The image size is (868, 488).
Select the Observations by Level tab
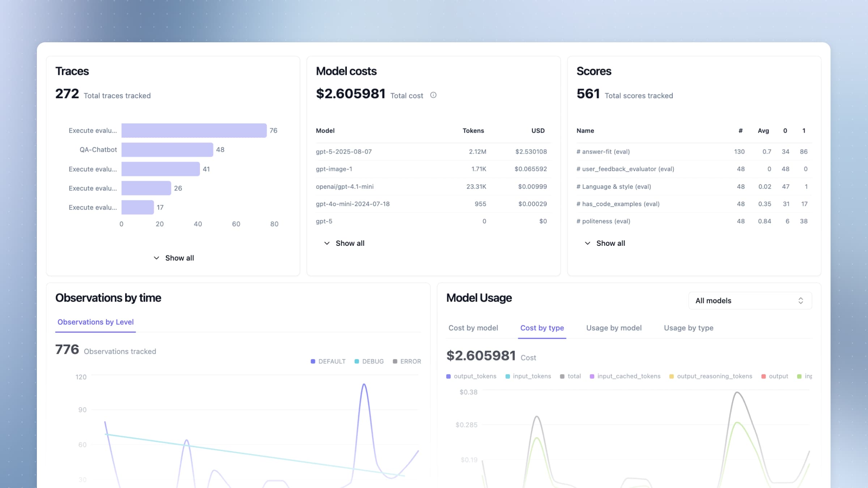95,322
